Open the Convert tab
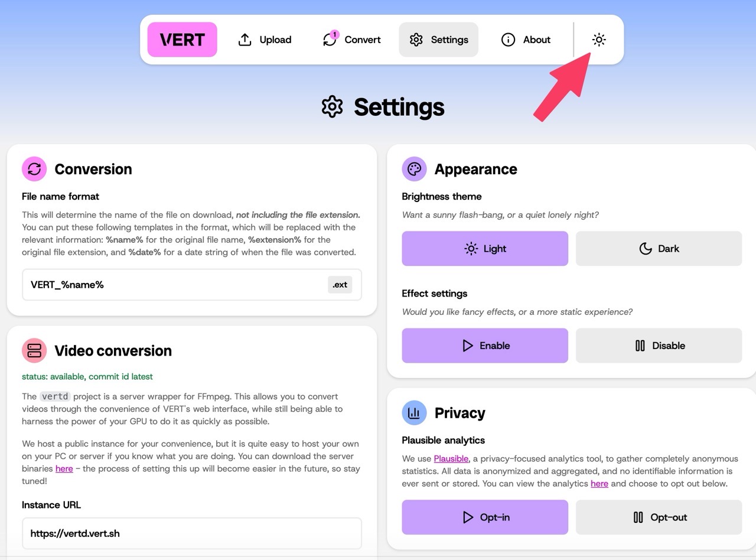The image size is (756, 560). pyautogui.click(x=351, y=40)
